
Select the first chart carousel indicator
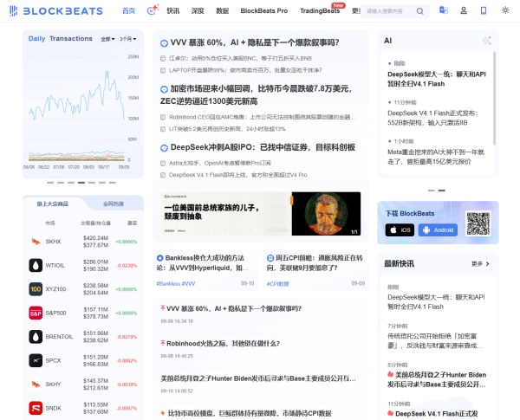[x=50, y=183]
